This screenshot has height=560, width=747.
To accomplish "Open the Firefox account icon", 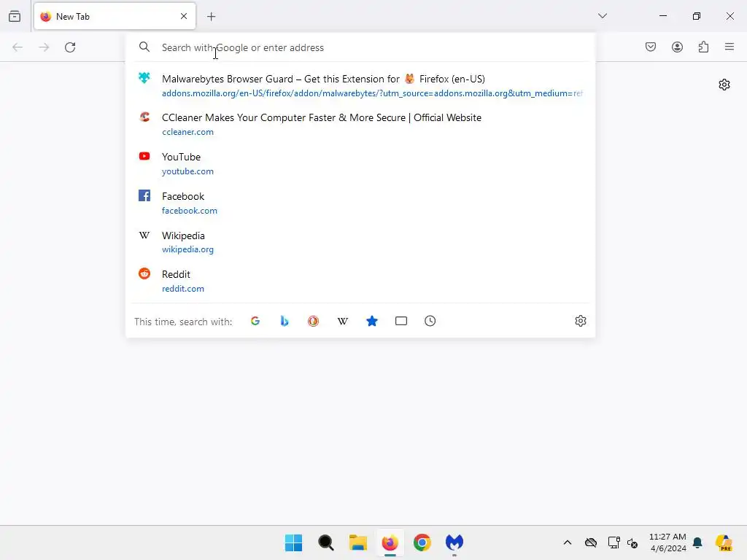I will tap(677, 47).
